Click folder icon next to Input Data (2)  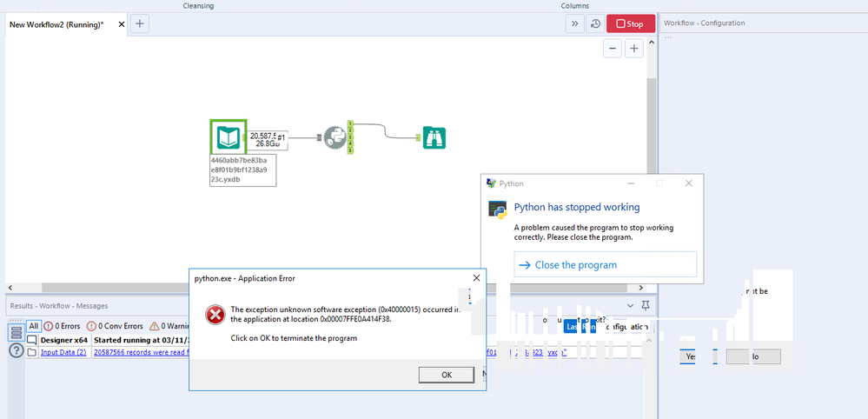32,353
